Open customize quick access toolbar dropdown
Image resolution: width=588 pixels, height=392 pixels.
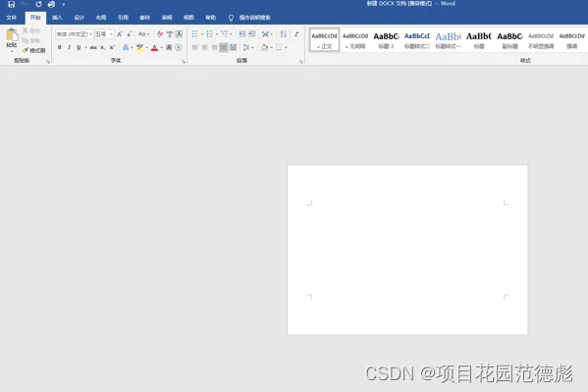64,5
